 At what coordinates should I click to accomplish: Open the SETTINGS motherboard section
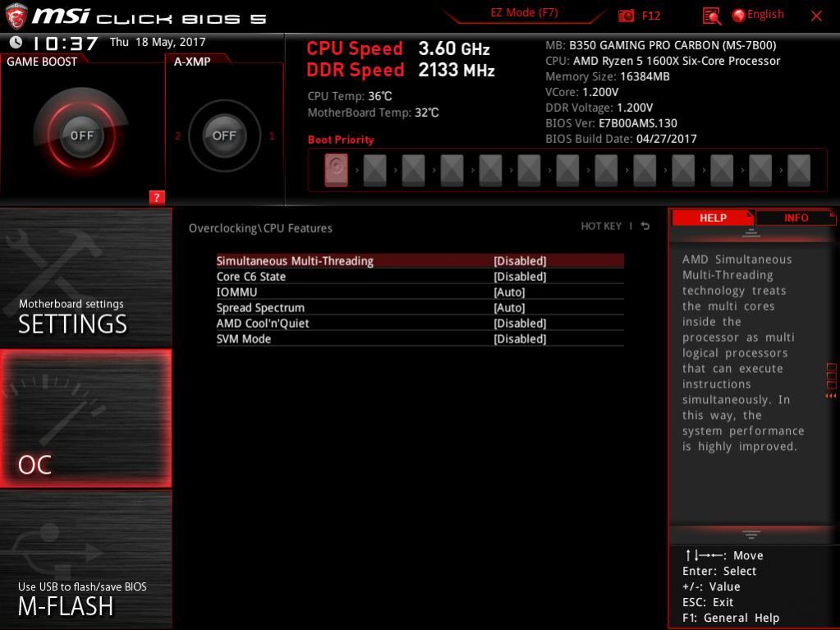(85, 278)
